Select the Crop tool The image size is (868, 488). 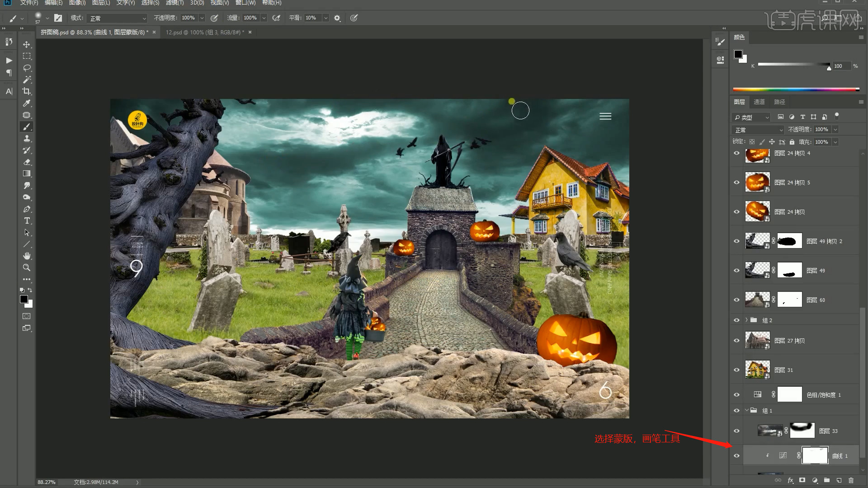point(27,91)
